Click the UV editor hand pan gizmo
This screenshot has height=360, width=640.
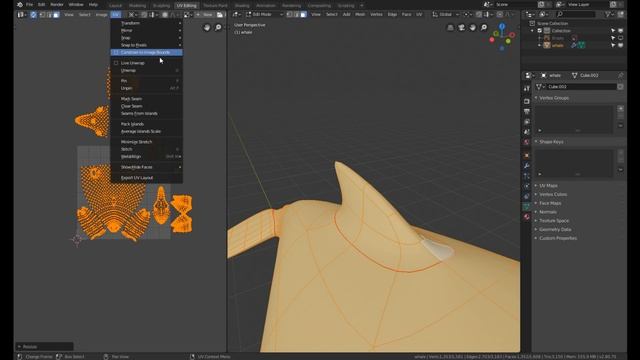pyautogui.click(x=207, y=27)
